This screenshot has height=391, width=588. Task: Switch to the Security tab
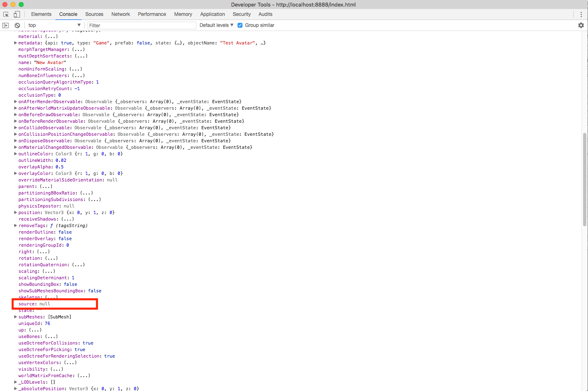click(242, 14)
